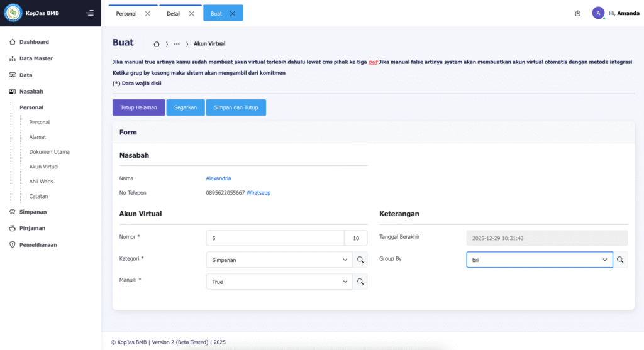The height and width of the screenshot is (350, 644).
Task: Click the Nomor input field
Action: coord(275,238)
